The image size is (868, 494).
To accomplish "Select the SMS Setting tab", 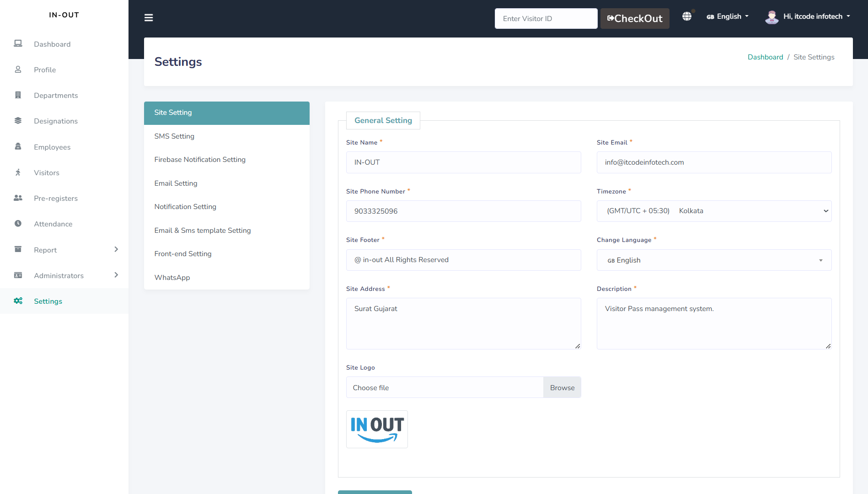I will click(227, 136).
